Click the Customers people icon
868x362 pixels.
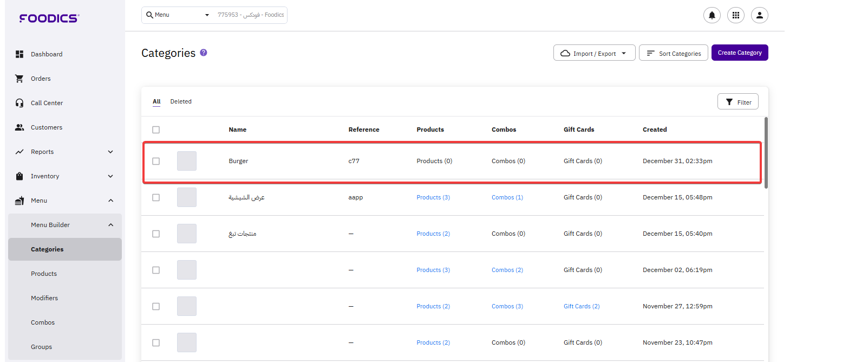coord(19,127)
